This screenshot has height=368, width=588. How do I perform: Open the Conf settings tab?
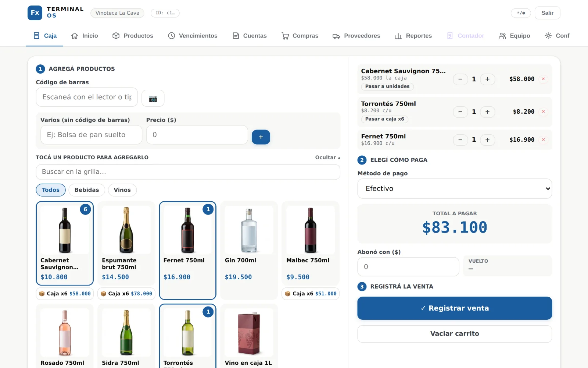tap(557, 36)
